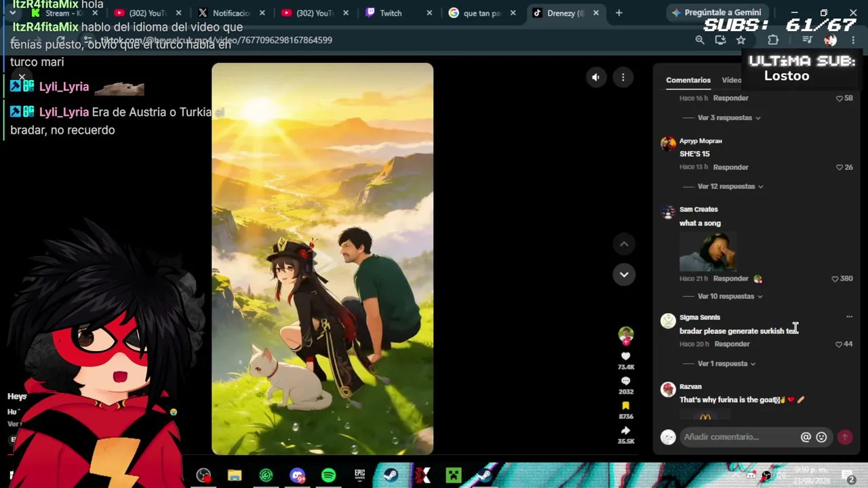Open the video more options menu
Image resolution: width=868 pixels, height=488 pixels.
[x=623, y=77]
